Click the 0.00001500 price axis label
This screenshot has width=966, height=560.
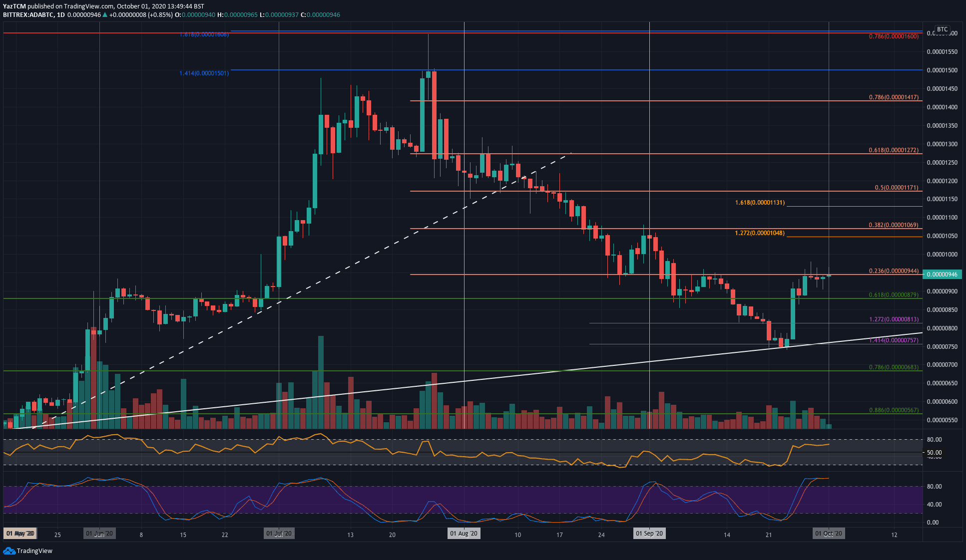[x=942, y=70]
